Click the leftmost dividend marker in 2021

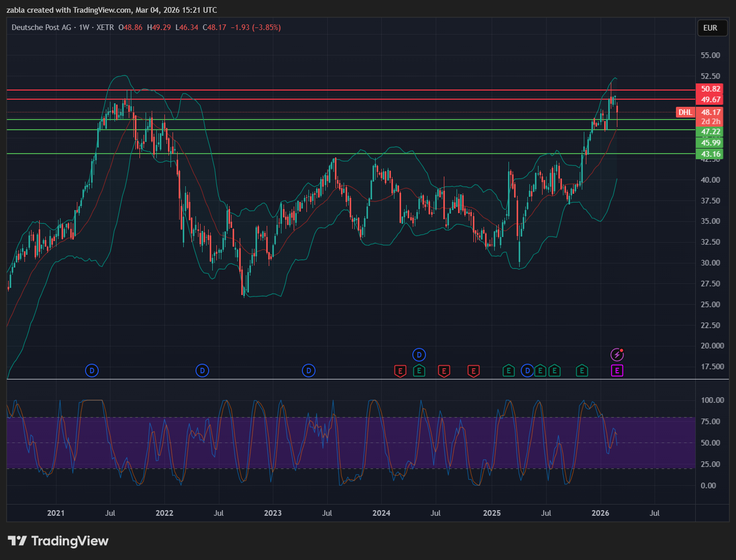tap(92, 371)
